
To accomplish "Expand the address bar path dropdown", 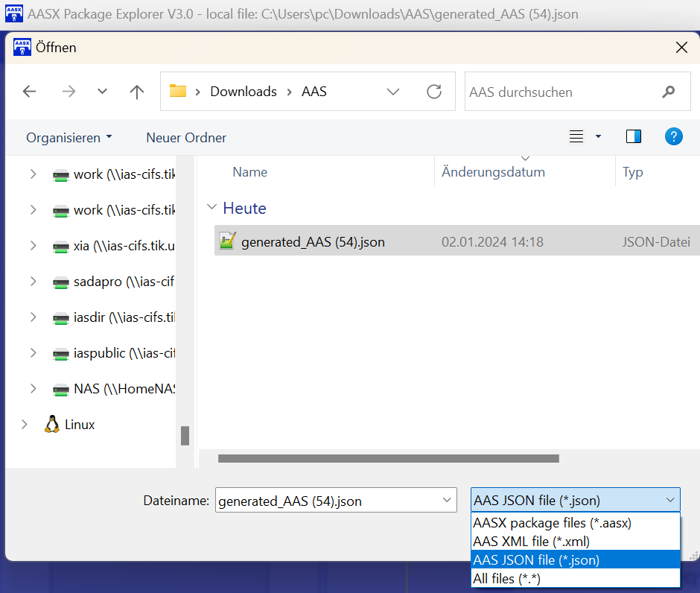I will coord(393,92).
